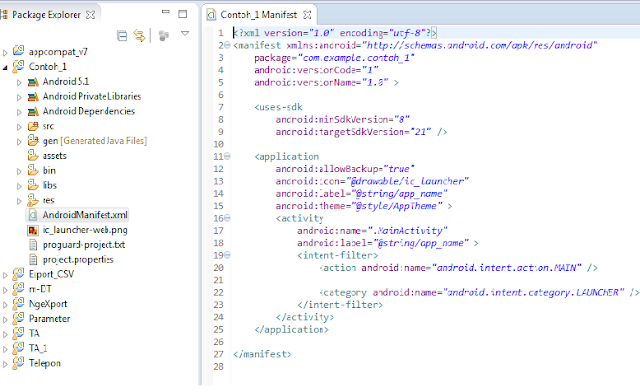Switch to the Contoh_1 Manifest editor tab
640x392 pixels.
click(x=258, y=15)
